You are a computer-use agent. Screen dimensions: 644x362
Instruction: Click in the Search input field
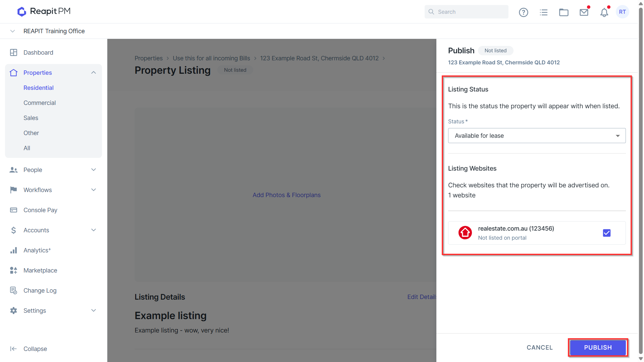pos(466,12)
